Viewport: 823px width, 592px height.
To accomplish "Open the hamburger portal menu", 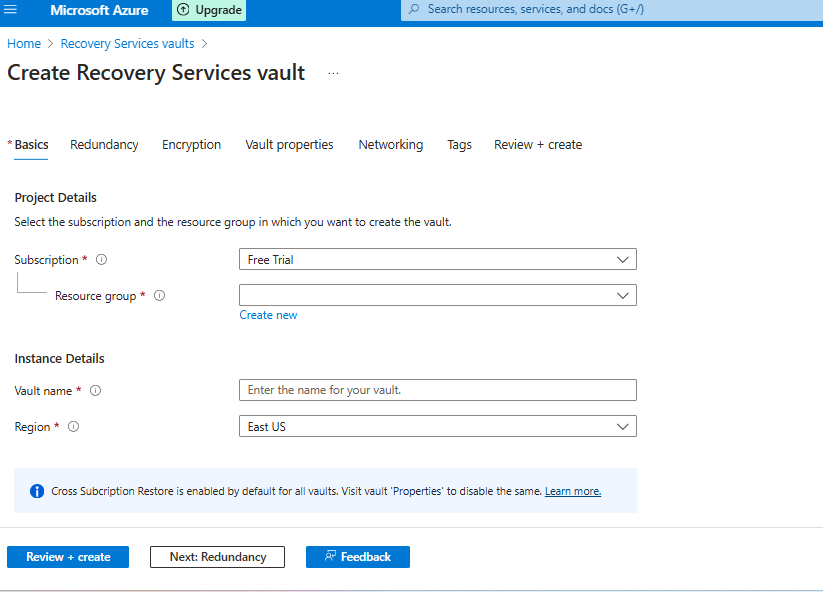I will coord(12,10).
